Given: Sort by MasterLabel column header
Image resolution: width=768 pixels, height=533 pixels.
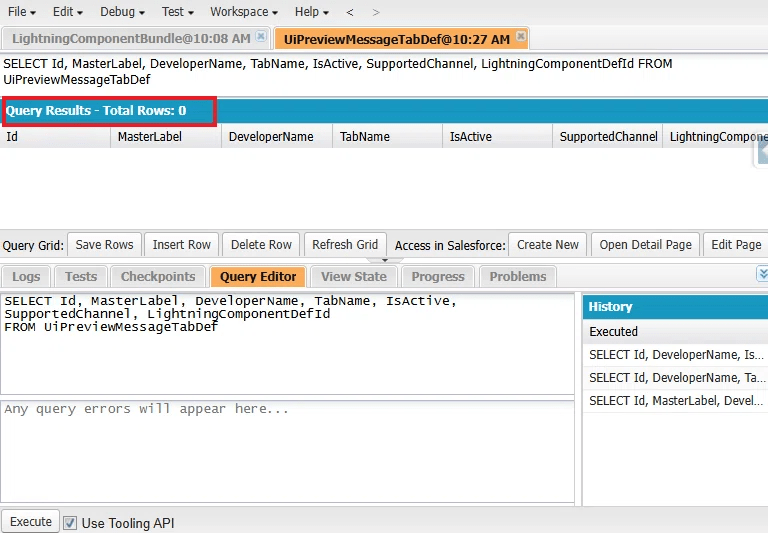Looking at the screenshot, I should click(x=166, y=136).
